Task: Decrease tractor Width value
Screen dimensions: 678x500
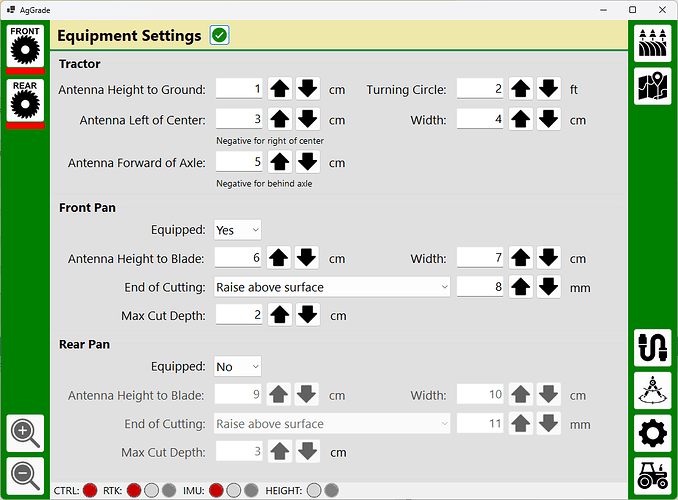Action: pyautogui.click(x=548, y=120)
